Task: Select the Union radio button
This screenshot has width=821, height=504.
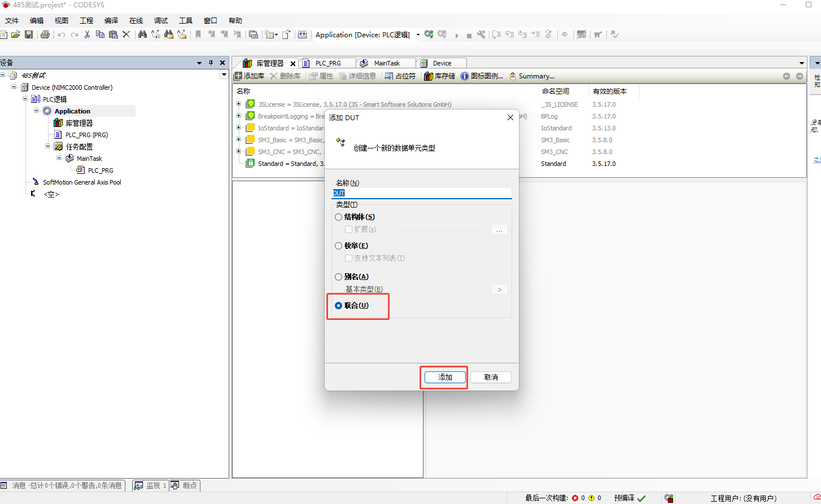Action: [x=339, y=305]
